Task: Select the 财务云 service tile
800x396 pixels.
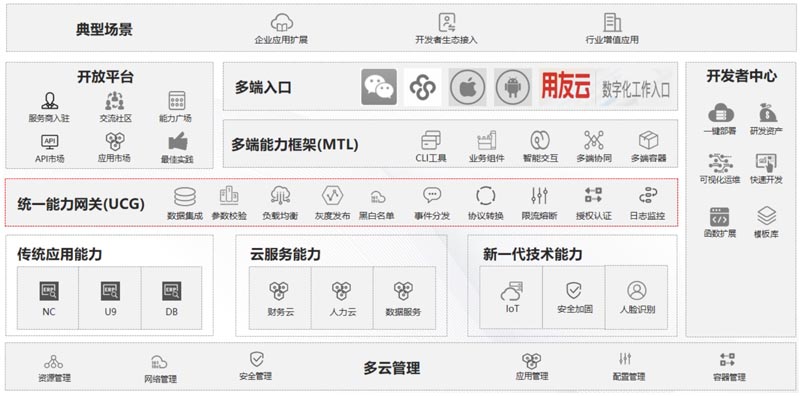Action: [280, 298]
